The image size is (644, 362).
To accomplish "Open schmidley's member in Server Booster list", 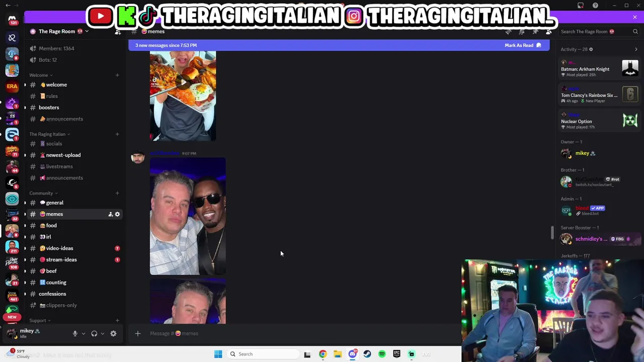I will (x=600, y=239).
